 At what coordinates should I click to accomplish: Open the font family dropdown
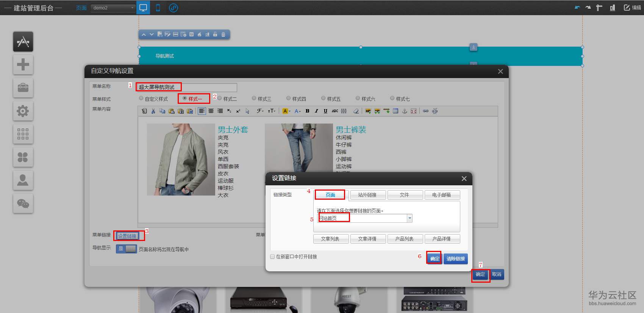pyautogui.click(x=260, y=111)
